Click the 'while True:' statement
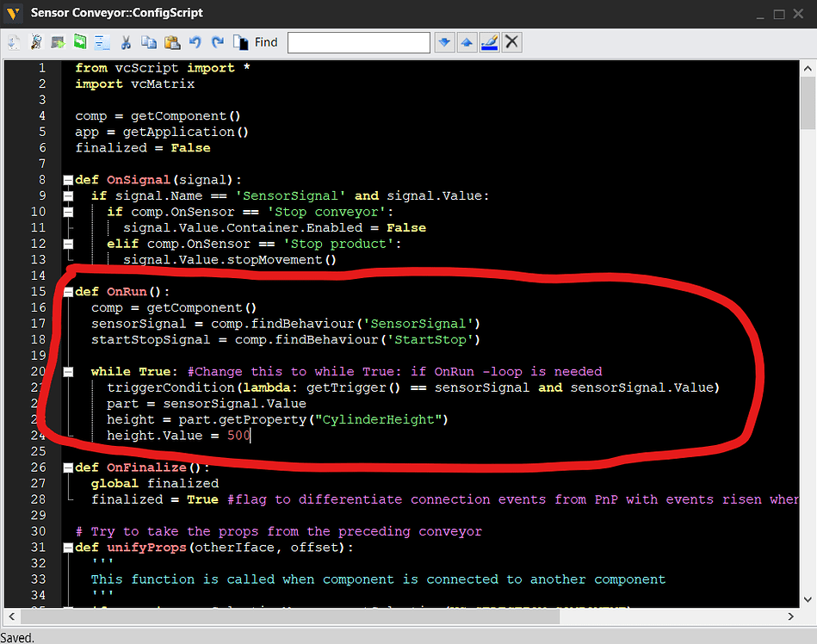Image resolution: width=817 pixels, height=644 pixels. coord(134,371)
